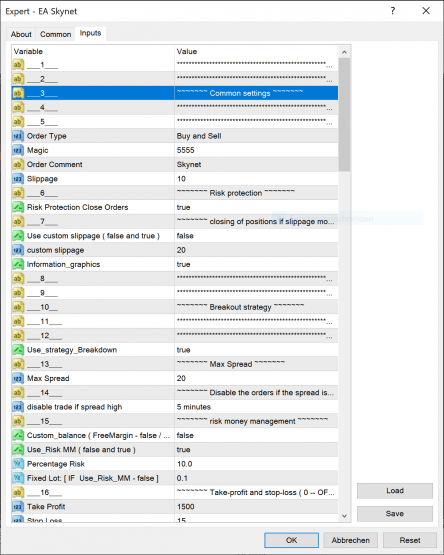
Task: Load a preset with the Load button
Action: 395,491
